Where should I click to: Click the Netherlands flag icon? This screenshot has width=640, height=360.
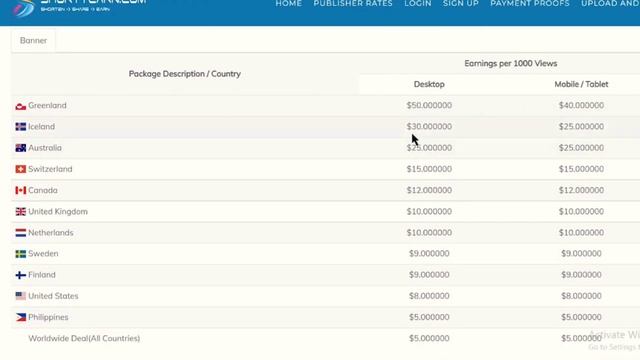coord(21,233)
